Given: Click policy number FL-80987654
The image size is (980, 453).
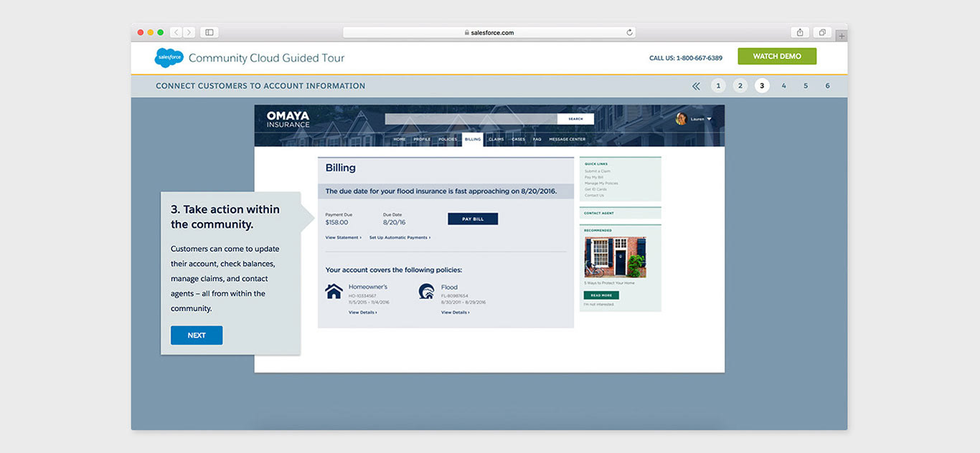Looking at the screenshot, I should click(x=455, y=296).
